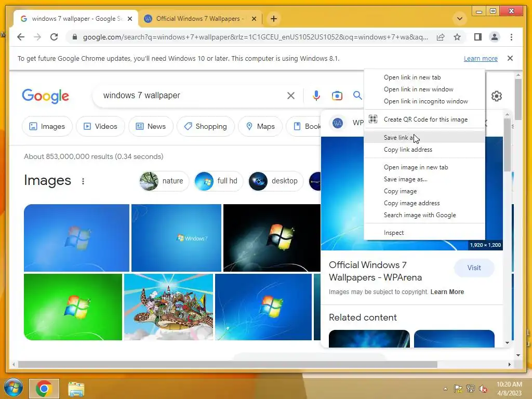532x399 pixels.
Task: Open the Action Center flag icon
Action: (458, 389)
